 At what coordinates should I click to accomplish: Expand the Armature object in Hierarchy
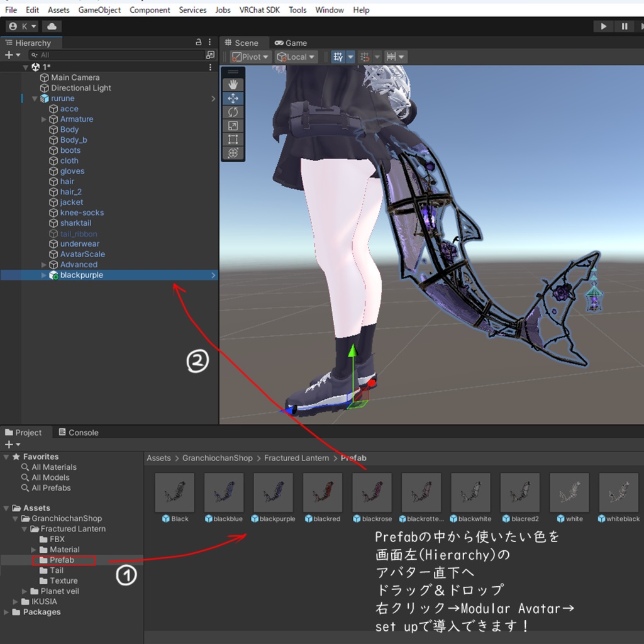click(x=44, y=119)
